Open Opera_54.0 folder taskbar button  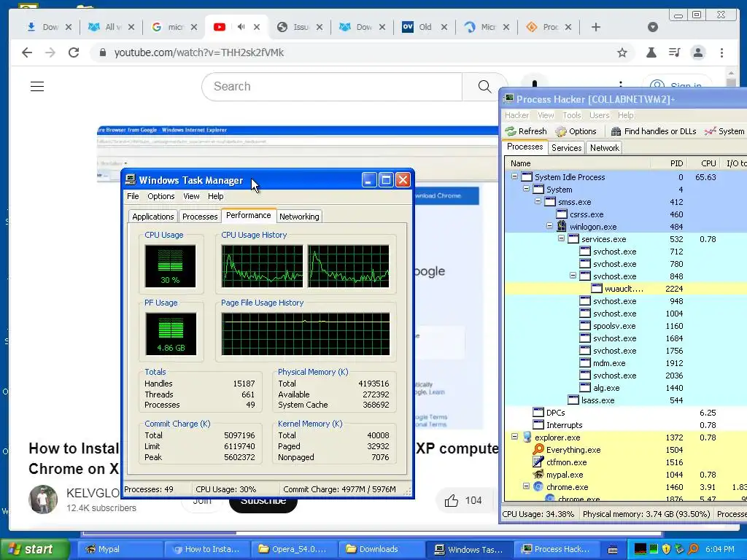pos(294,549)
